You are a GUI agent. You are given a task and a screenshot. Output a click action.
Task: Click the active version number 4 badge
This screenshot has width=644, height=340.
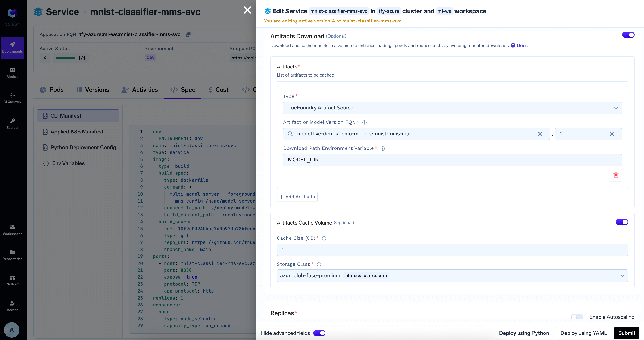tap(45, 58)
